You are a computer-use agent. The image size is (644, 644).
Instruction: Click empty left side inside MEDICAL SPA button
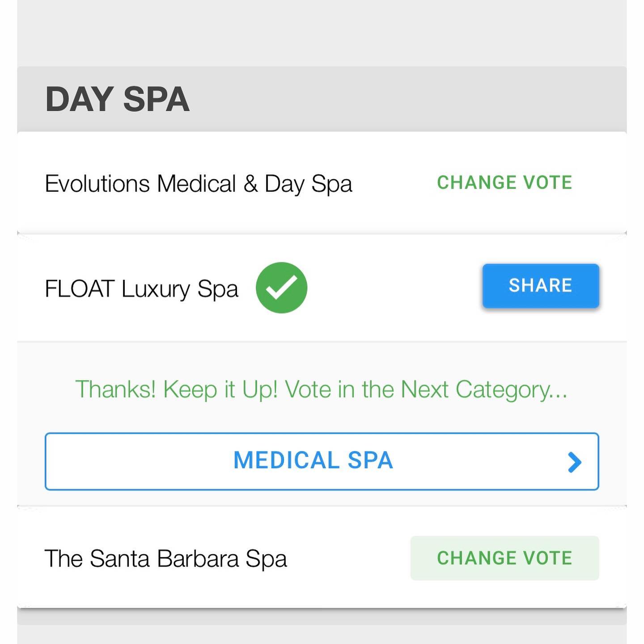click(x=134, y=462)
